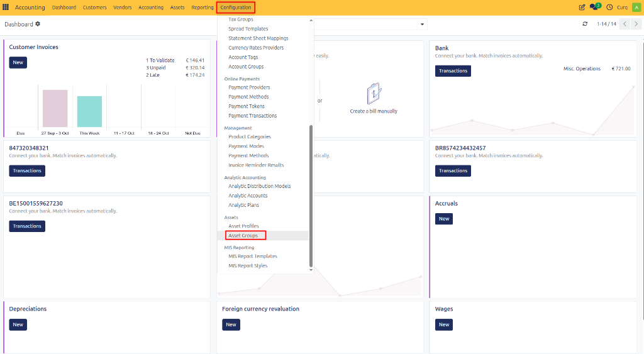The height and width of the screenshot is (354, 644).
Task: Click the Curq company name
Action: 622,8
